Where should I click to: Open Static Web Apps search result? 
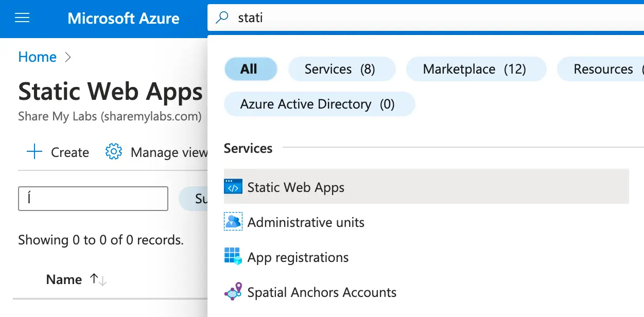tap(296, 187)
